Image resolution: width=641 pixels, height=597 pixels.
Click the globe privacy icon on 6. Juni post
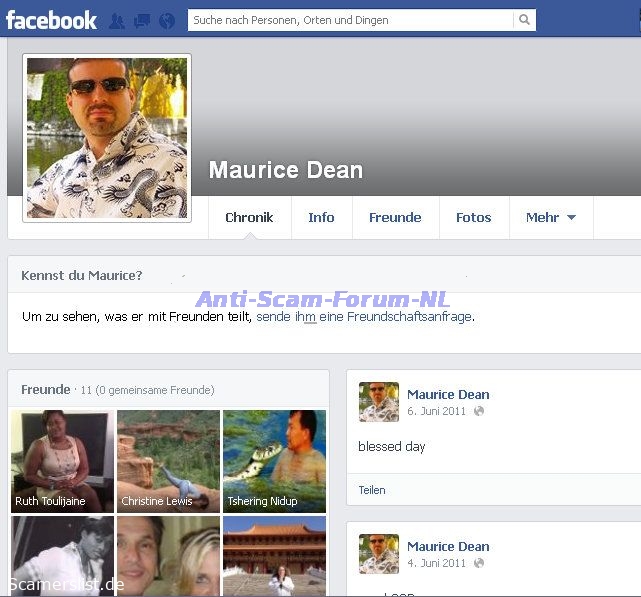[x=479, y=411]
